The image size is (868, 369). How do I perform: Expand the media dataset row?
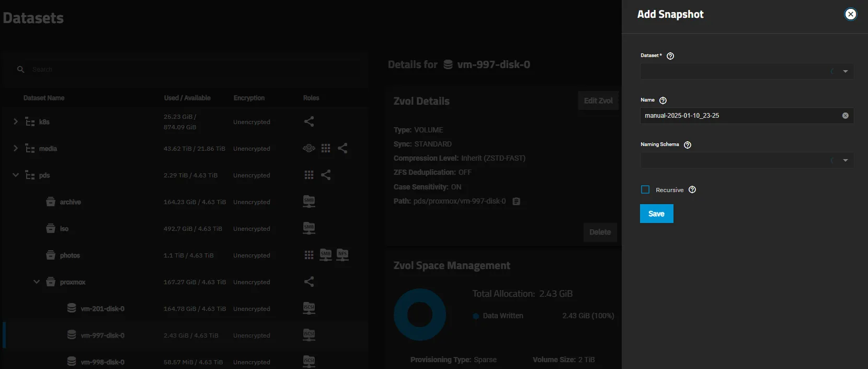point(16,148)
